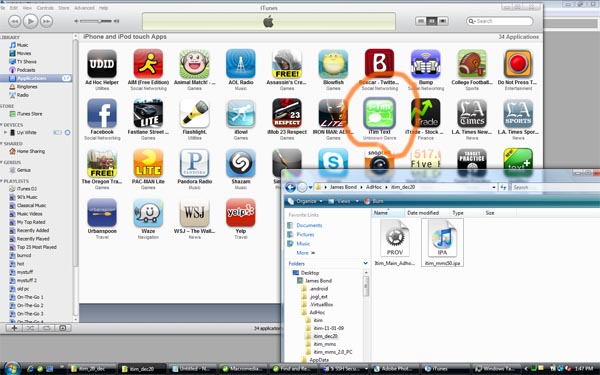Select the AIM (Free Edition) app icon

click(148, 64)
